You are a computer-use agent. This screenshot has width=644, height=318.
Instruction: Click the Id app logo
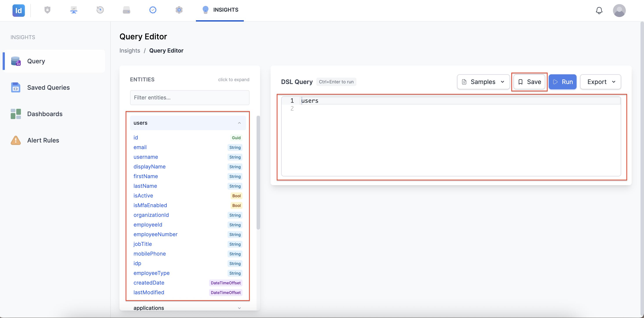tap(18, 10)
